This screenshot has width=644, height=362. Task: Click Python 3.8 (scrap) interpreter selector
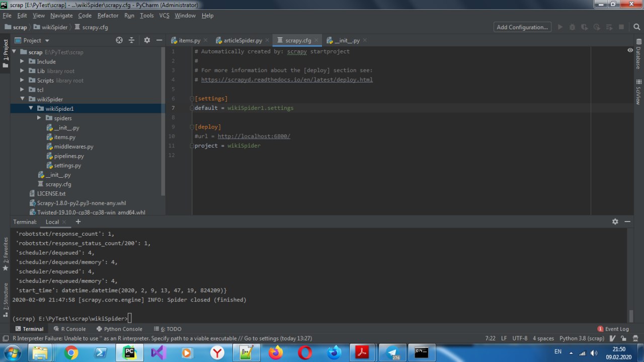pos(582,338)
